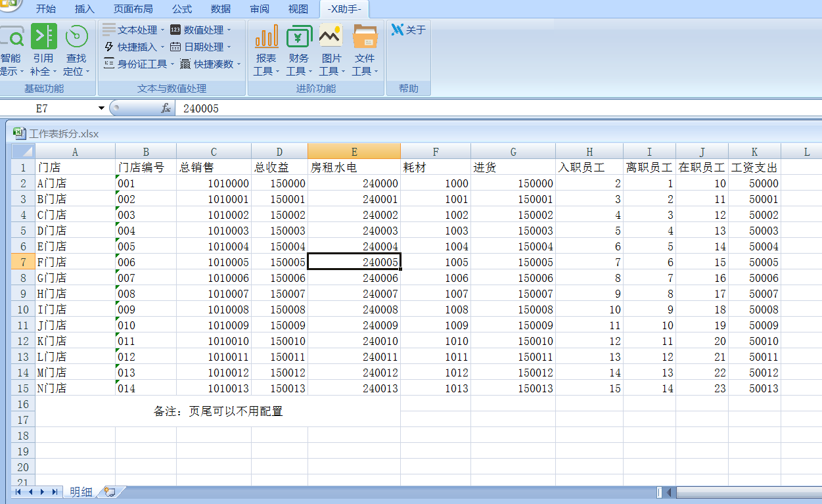Select the -X助手- ribbon tab
This screenshot has width=822, height=504.
click(x=344, y=9)
